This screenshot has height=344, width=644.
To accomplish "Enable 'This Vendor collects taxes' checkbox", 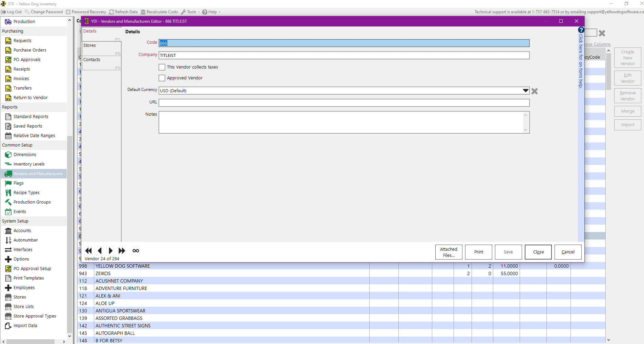I will tap(162, 67).
